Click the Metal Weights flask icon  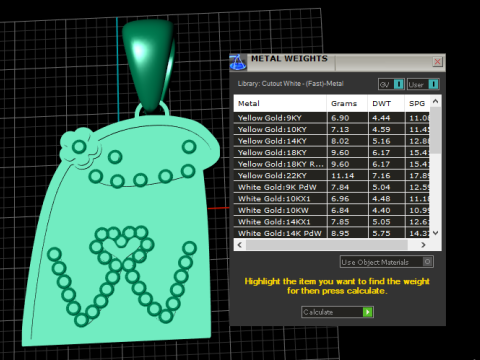(238, 62)
